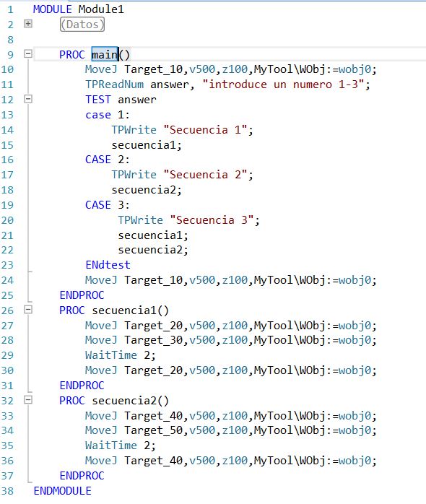The width and height of the screenshot is (426, 504).
Task: Click CASE 2: label on line 16
Action: tap(108, 160)
